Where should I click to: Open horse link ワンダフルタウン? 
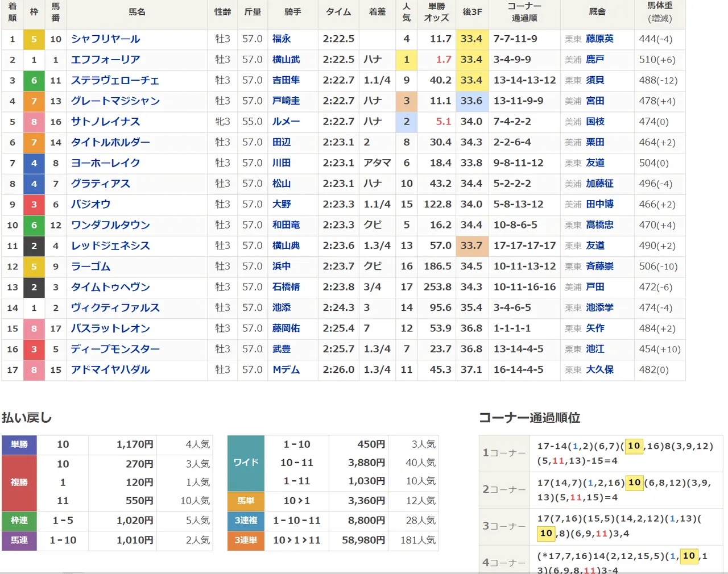coord(110,225)
